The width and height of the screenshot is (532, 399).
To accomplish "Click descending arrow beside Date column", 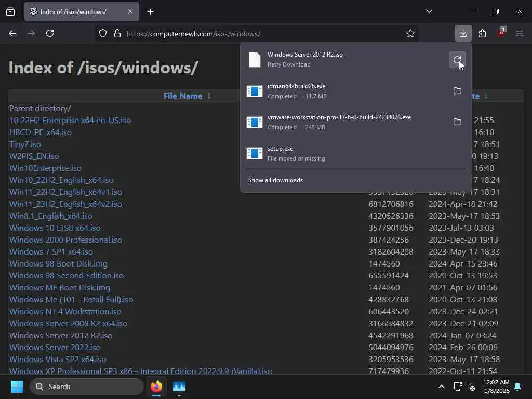I will coord(486,96).
